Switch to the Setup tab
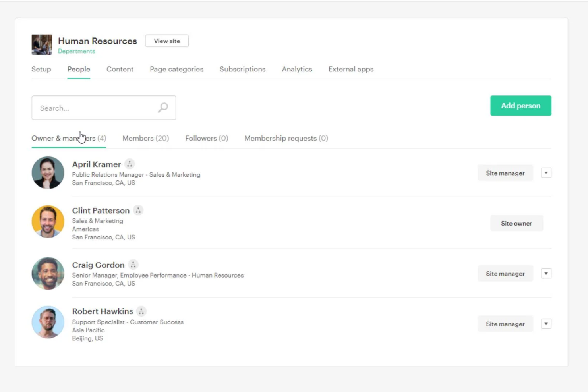Viewport: 588px width, 392px height. point(41,69)
